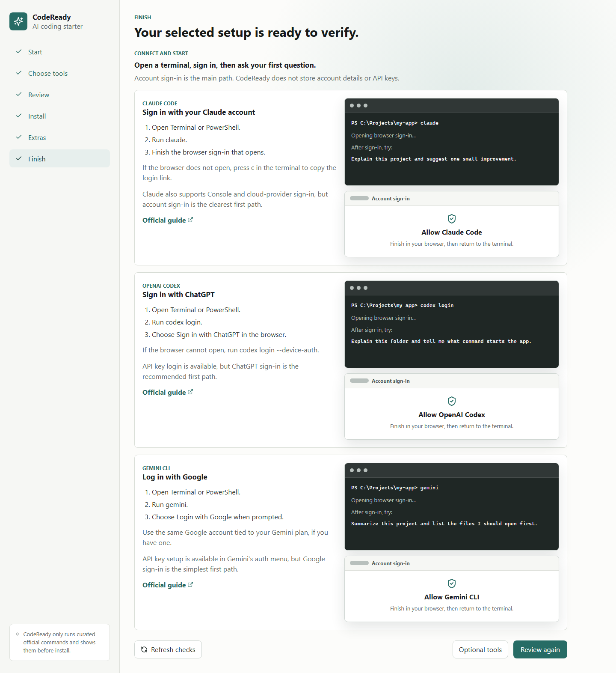Viewport: 616px width, 673px height.
Task: Click the gemini terminal preview
Action: [452, 506]
